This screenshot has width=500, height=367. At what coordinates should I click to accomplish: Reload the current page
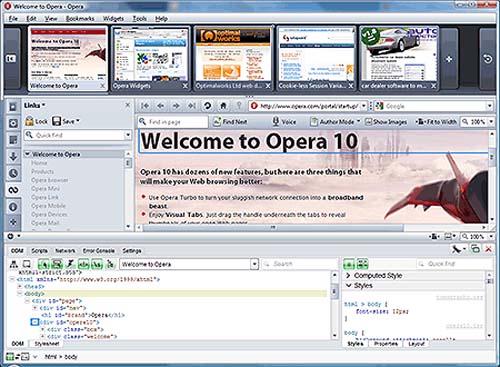(207, 106)
